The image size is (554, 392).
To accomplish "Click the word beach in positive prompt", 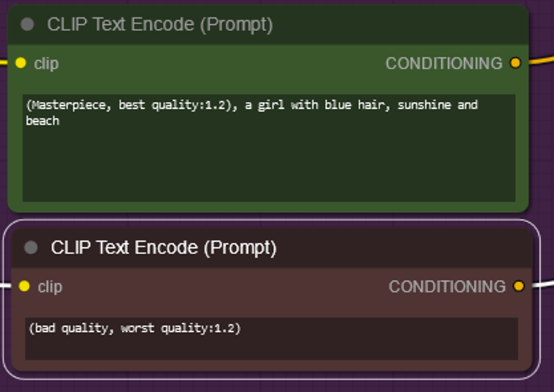I will 42,121.
